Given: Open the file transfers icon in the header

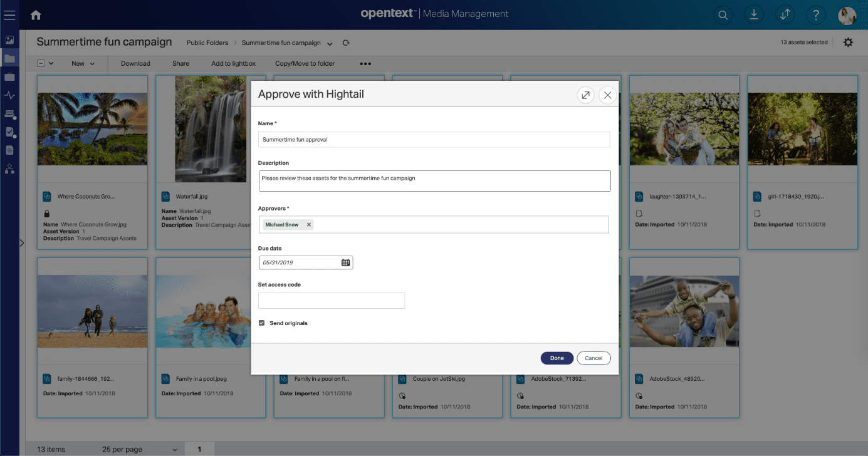Looking at the screenshot, I should pyautogui.click(x=785, y=14).
